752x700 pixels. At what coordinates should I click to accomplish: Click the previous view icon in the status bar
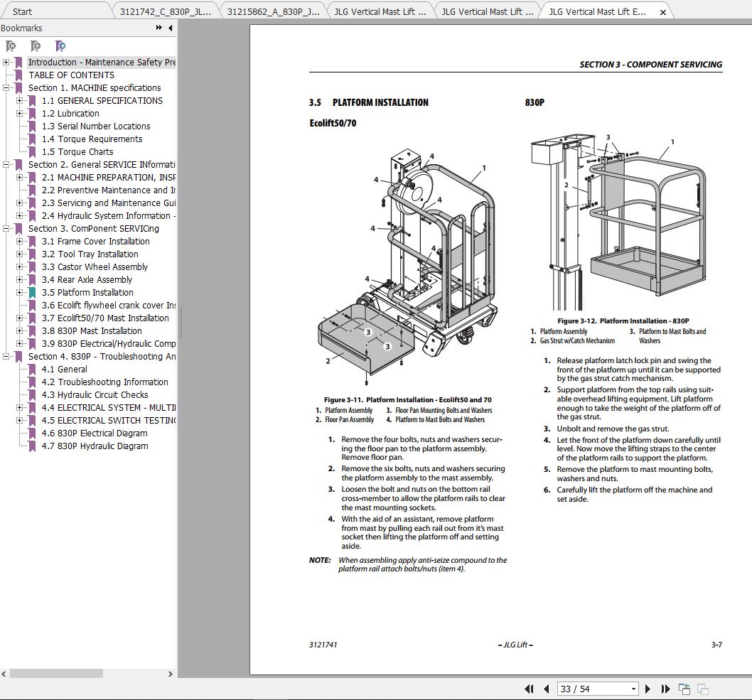[x=684, y=689]
